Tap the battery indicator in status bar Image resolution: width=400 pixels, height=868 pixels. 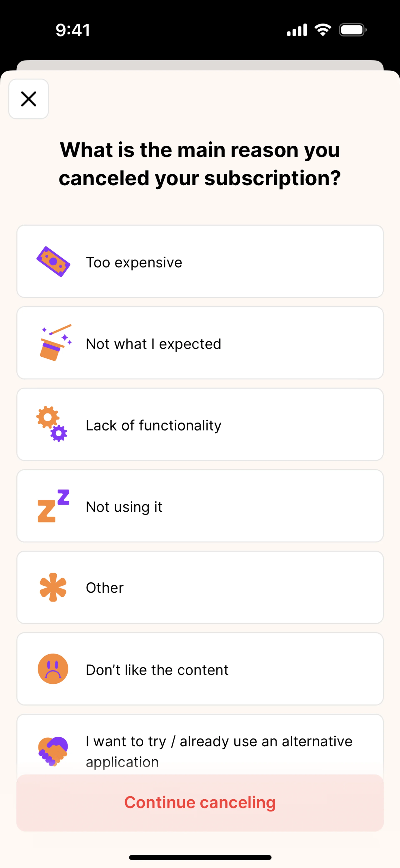click(x=352, y=30)
